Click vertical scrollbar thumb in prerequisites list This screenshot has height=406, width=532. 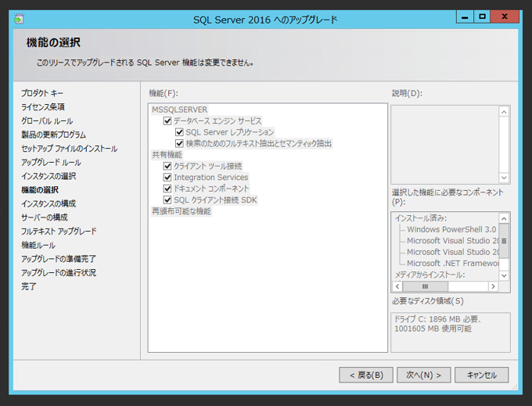(504, 241)
